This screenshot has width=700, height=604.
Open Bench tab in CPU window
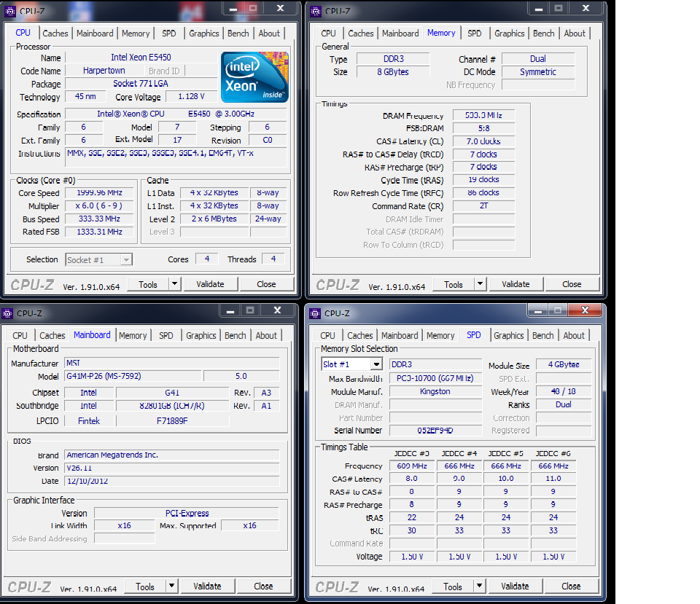(238, 34)
